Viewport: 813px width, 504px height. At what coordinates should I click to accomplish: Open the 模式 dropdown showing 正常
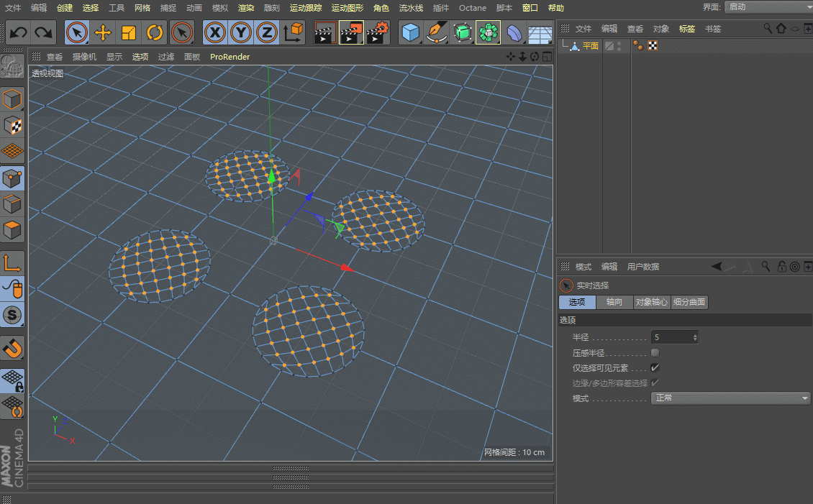pyautogui.click(x=730, y=398)
